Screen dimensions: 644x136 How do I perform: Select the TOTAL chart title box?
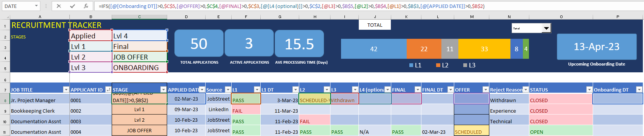375,25
